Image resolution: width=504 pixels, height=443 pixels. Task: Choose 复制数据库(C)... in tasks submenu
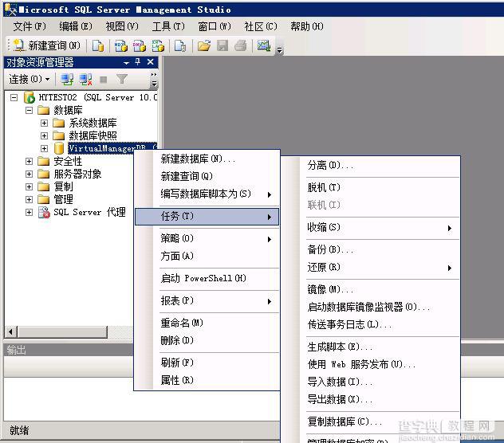click(x=371, y=421)
